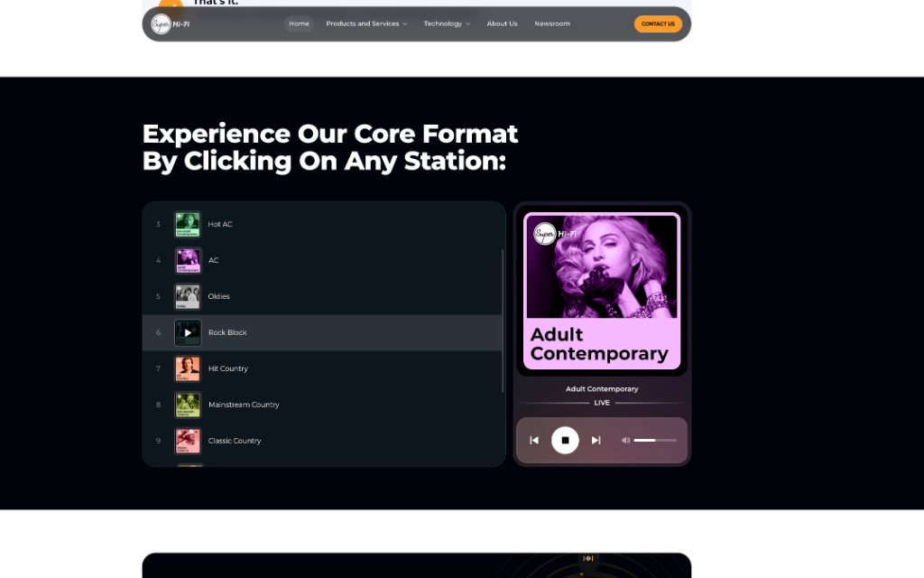This screenshot has height=578, width=924.
Task: Open the Hot AC station thumbnail icon
Action: (187, 224)
